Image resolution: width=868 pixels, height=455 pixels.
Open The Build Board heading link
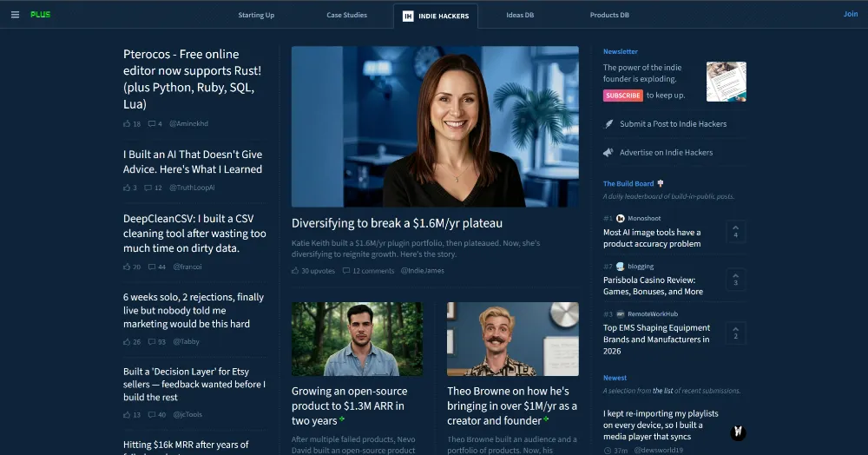[x=628, y=183]
